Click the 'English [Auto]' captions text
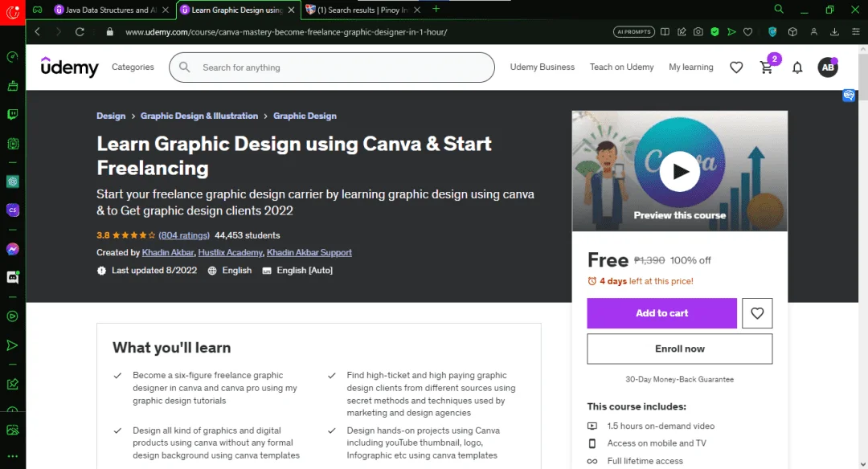 pyautogui.click(x=305, y=270)
